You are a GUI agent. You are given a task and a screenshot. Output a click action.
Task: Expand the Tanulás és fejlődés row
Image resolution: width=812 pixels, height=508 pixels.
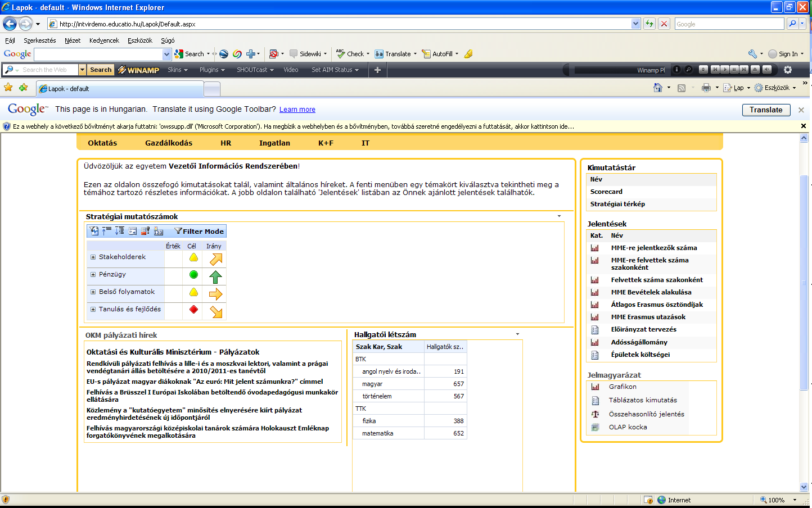(93, 309)
